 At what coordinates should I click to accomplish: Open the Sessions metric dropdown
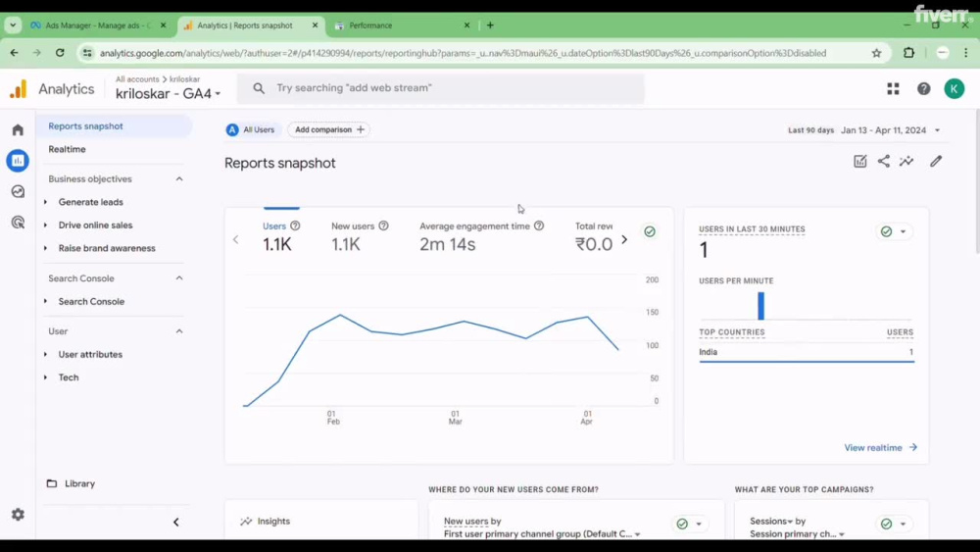[x=771, y=521]
